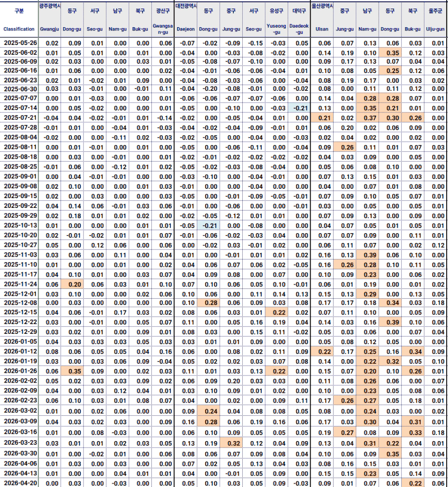Select highlighted 0.32 in the 2026-01-19 row
This screenshot has height=487, width=448.
coord(390,362)
